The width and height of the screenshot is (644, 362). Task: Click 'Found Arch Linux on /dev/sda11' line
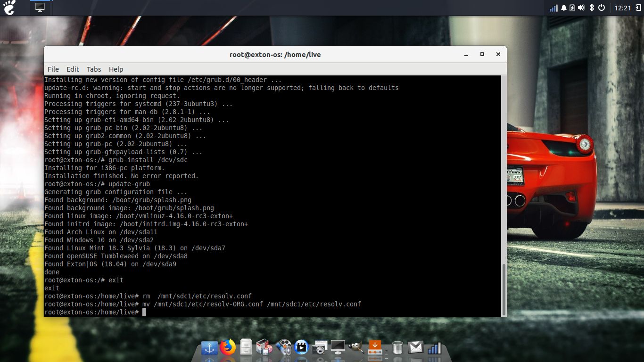point(101,232)
